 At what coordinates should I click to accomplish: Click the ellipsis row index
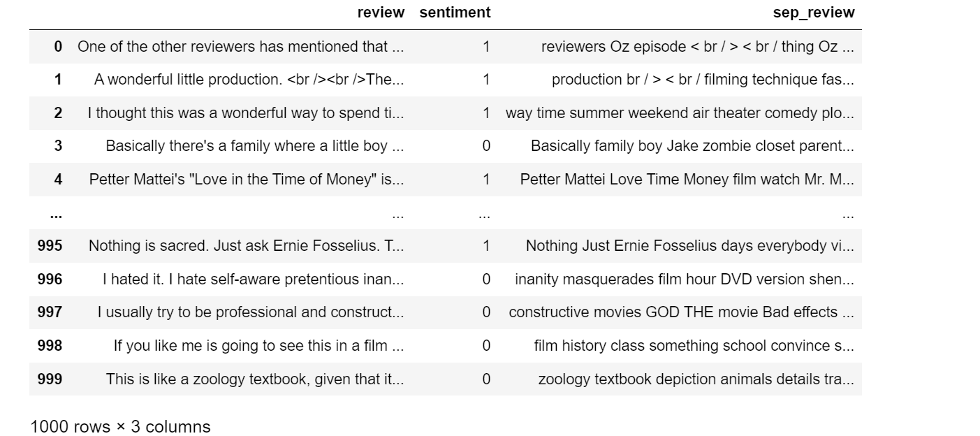pos(57,214)
